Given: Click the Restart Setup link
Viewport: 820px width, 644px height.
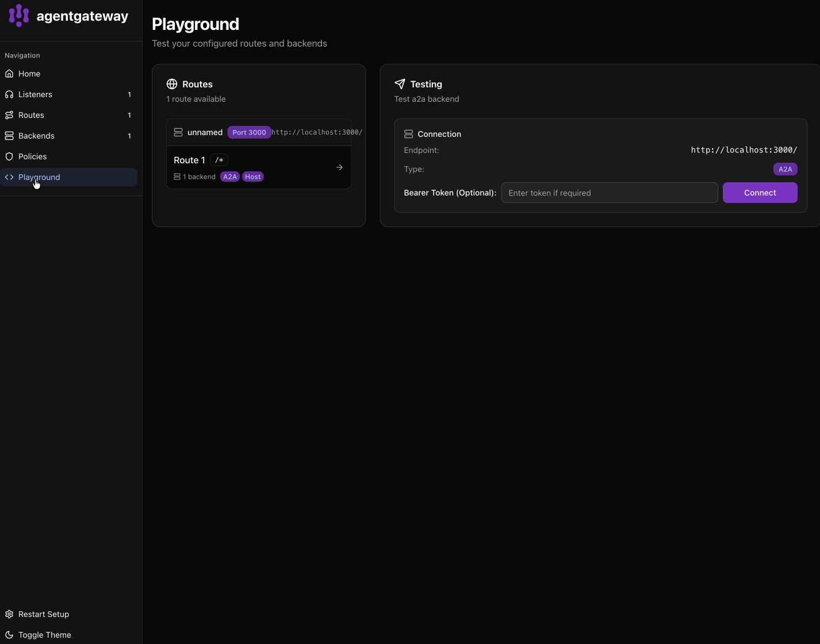Looking at the screenshot, I should pos(44,614).
